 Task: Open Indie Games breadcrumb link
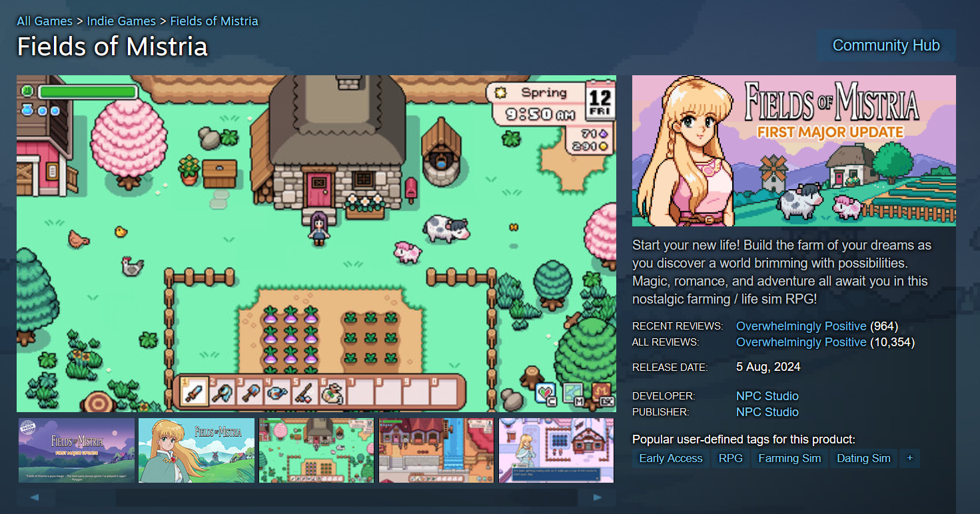pyautogui.click(x=121, y=21)
